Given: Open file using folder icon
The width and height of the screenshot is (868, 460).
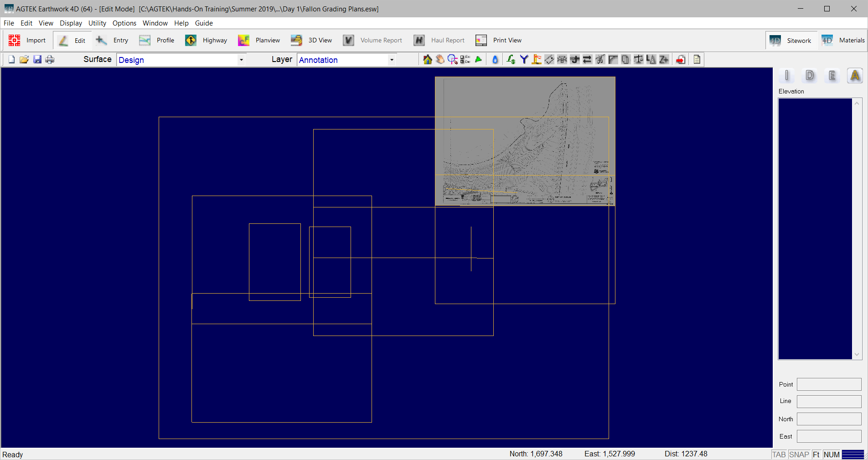Looking at the screenshot, I should [x=24, y=60].
